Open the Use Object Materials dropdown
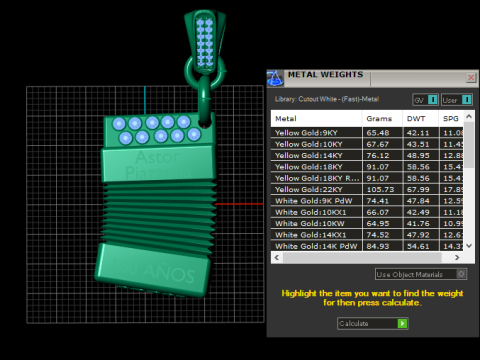The image size is (480, 360). coord(421,274)
